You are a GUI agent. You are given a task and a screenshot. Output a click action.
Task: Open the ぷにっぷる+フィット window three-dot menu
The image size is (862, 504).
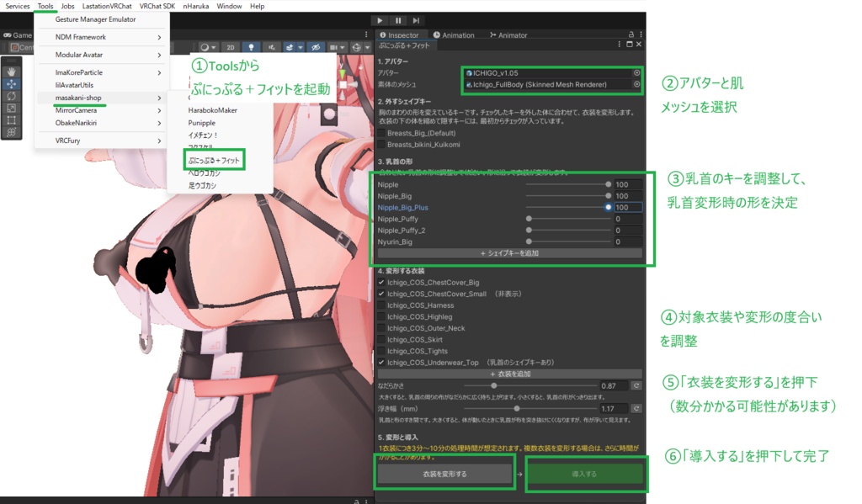(619, 45)
